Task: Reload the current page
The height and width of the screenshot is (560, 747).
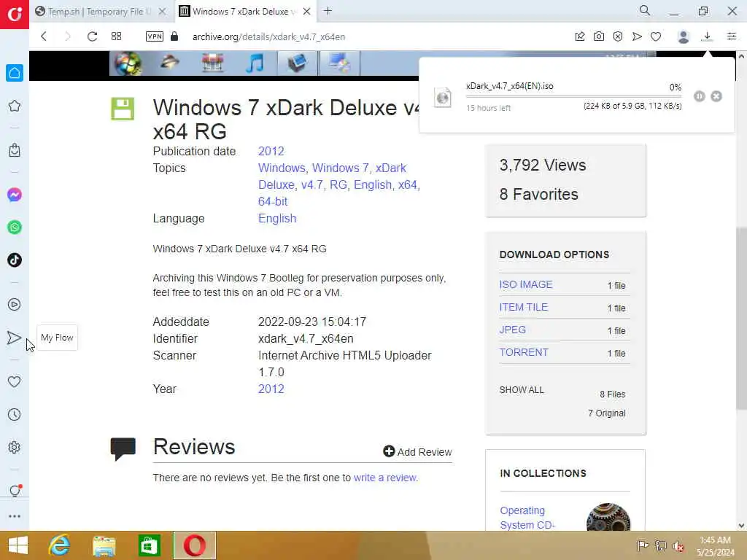Action: [92, 36]
